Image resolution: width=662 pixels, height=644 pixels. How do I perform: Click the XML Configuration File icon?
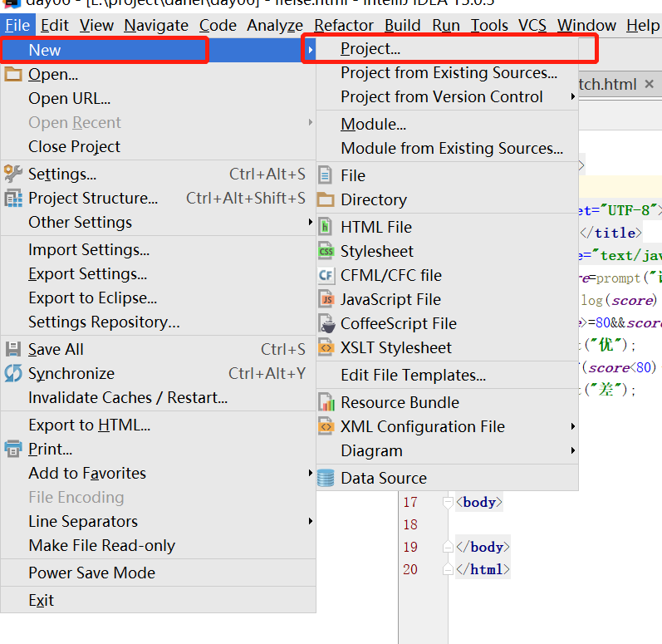pos(326,426)
